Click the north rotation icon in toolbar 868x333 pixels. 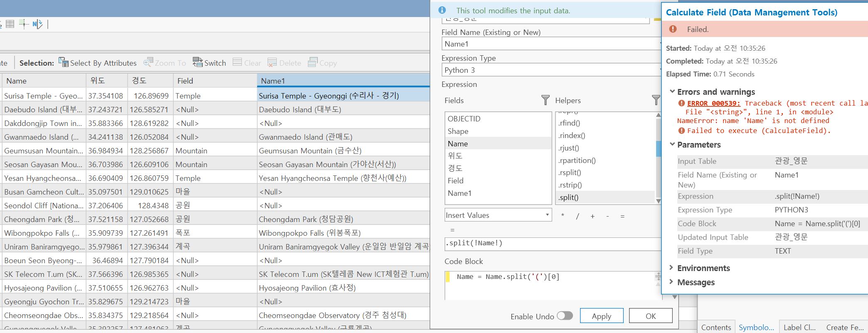pyautogui.click(x=37, y=24)
